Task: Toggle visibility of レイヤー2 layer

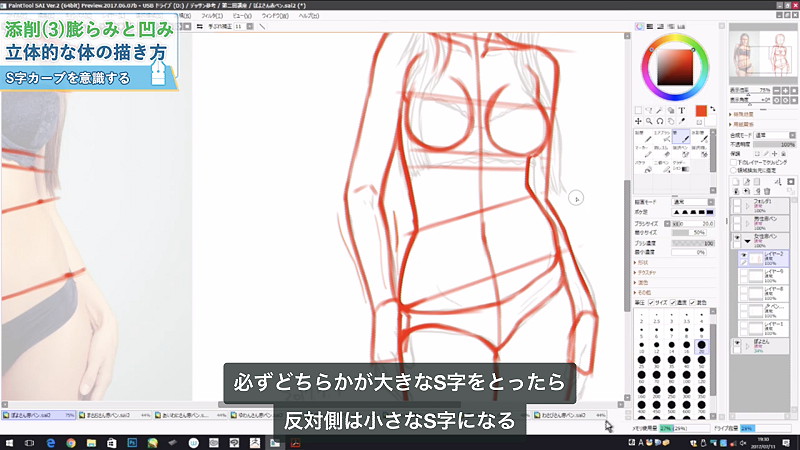Action: click(743, 255)
